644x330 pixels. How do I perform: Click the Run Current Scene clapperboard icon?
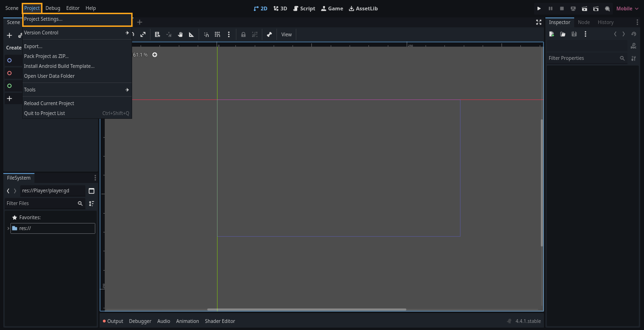pyautogui.click(x=585, y=8)
